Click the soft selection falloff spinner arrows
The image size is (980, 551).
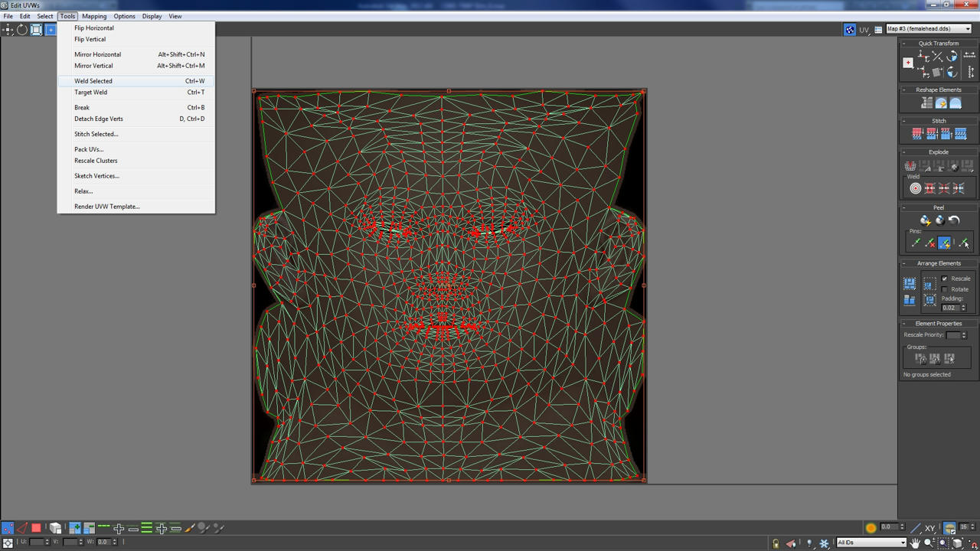click(x=900, y=527)
